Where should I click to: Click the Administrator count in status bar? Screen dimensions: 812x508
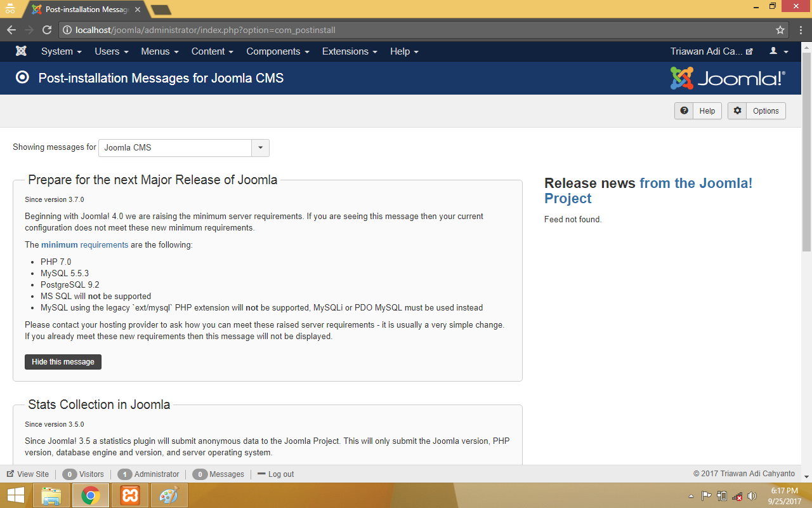148,474
